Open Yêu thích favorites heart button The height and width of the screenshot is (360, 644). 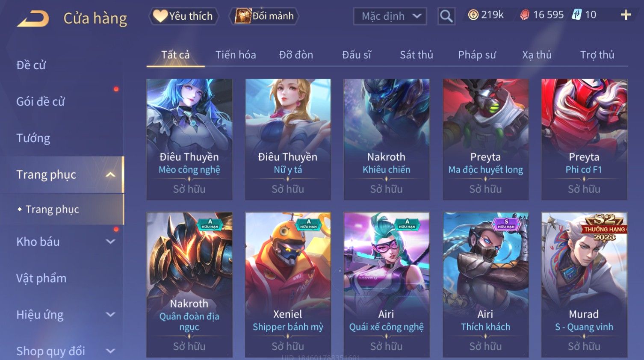183,16
